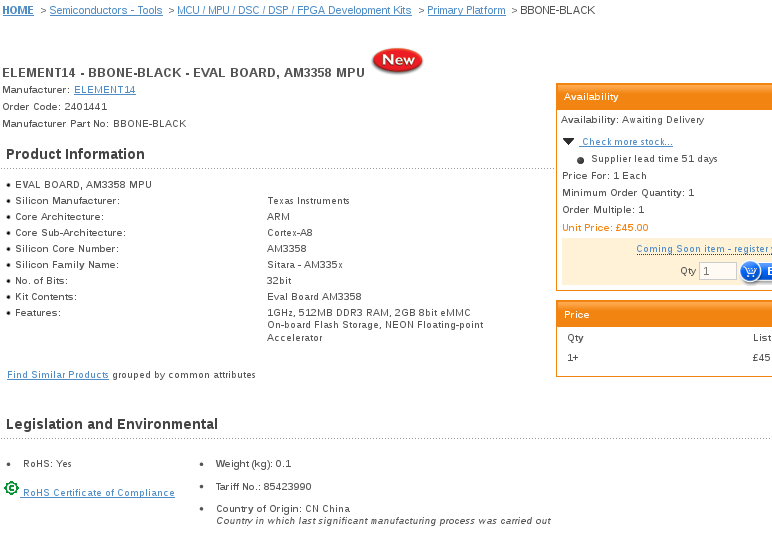772x540 pixels.
Task: Open MCU / MPU / DSC / DSP / FPGA Development Kits breadcrumb
Action: (x=294, y=10)
